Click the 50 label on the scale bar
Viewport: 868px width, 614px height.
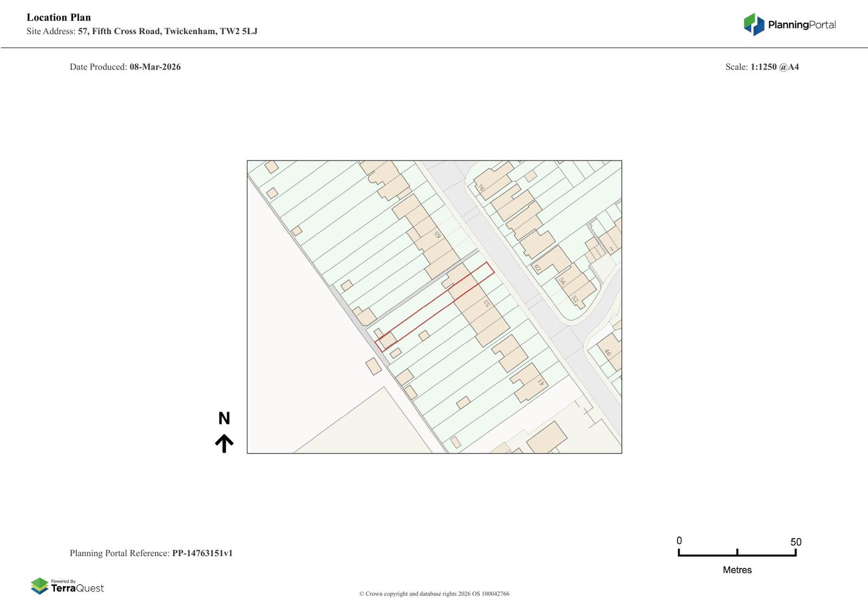tap(795, 542)
